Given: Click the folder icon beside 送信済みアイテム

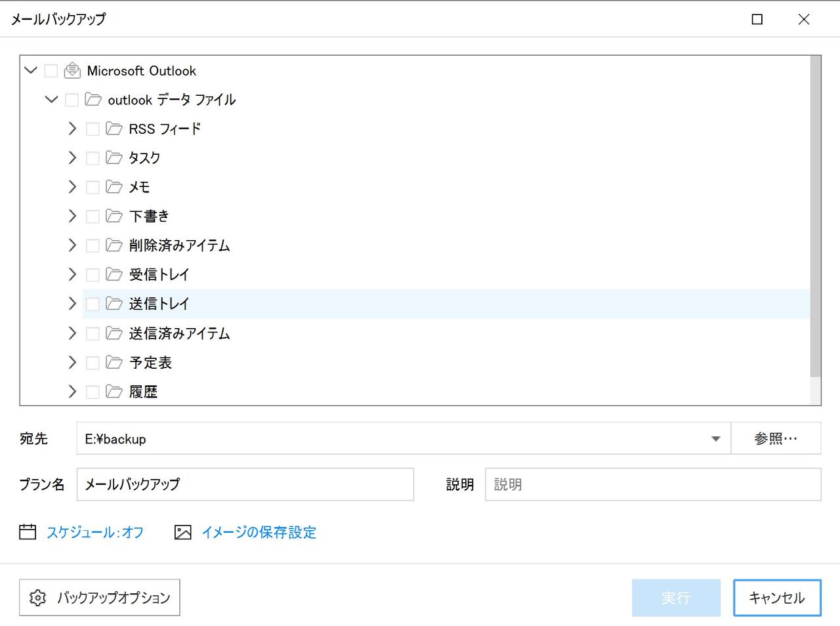Looking at the screenshot, I should click(x=114, y=333).
